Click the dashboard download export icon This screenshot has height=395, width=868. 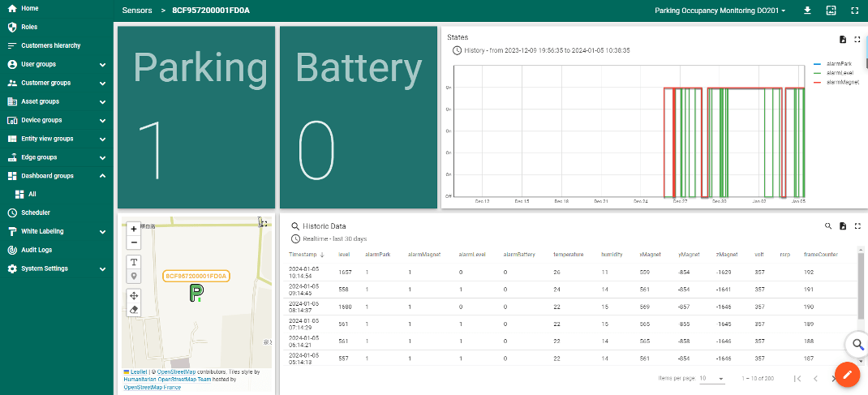tap(807, 11)
